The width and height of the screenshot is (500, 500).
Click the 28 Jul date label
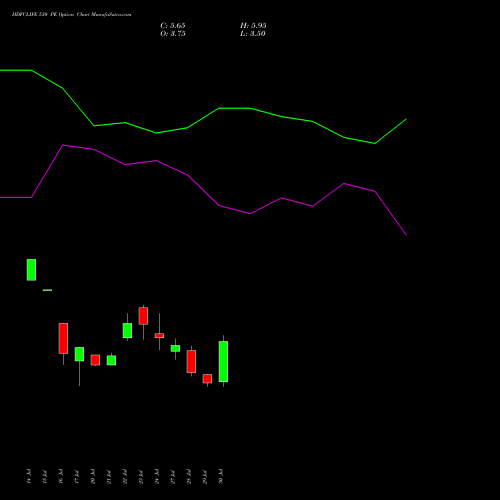[189, 476]
